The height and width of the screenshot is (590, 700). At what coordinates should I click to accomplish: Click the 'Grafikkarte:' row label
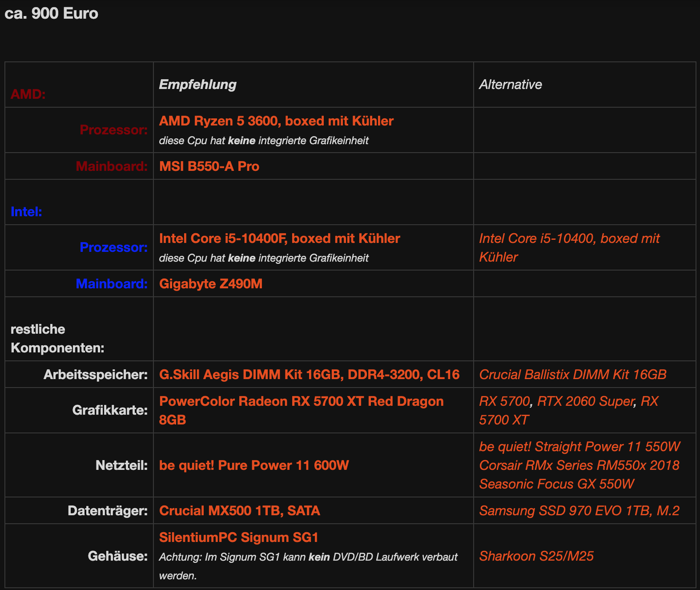(110, 410)
